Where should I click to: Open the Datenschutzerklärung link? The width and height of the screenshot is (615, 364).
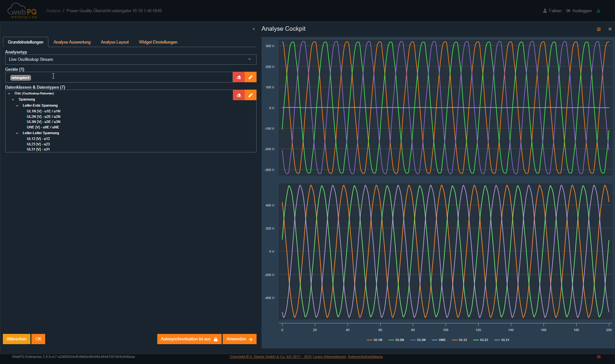pos(365,357)
